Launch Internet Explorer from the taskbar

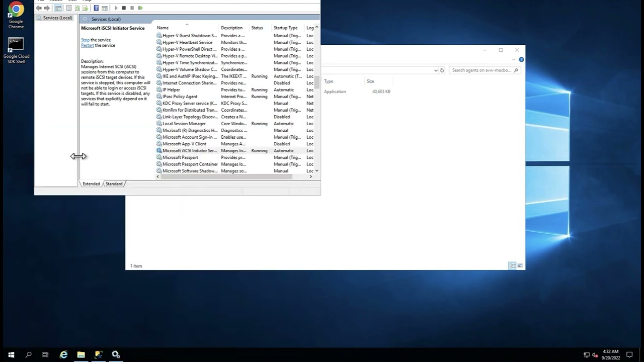(63, 354)
